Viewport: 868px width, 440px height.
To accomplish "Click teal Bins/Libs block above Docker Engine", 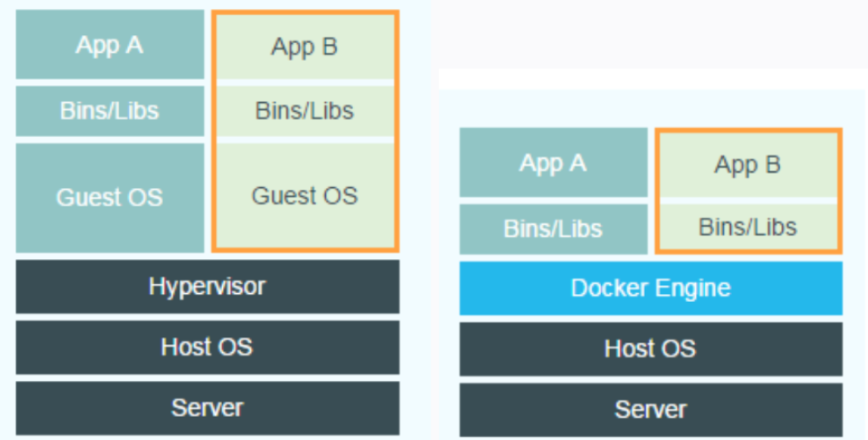I will [x=553, y=229].
